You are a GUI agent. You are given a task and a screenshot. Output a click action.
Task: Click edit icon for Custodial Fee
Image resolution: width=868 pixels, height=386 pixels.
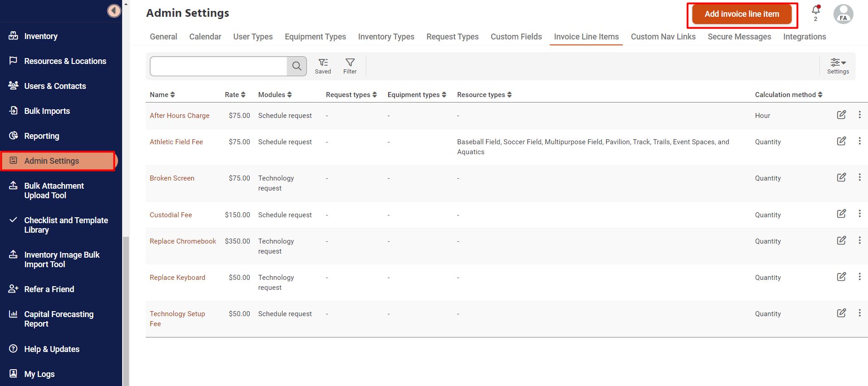coord(841,214)
